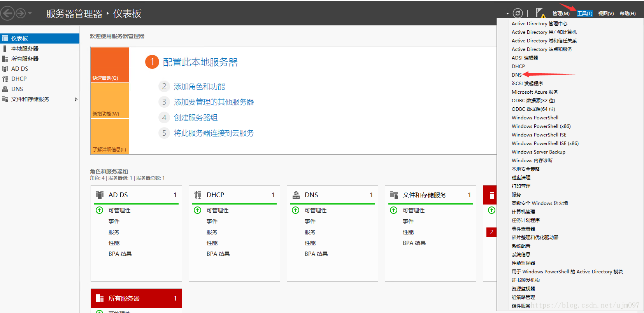Choose Active Directory 站点和服务 menu item
Viewport: 644px width, 313px height.
point(542,49)
